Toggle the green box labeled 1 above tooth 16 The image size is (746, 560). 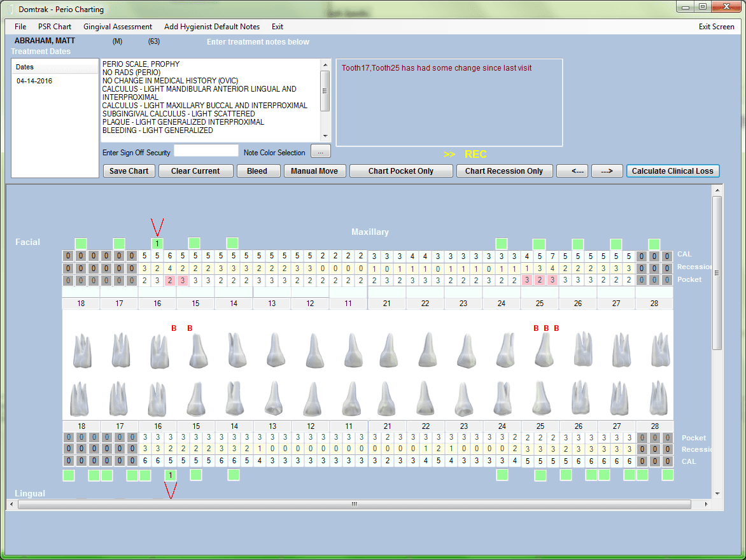click(x=157, y=243)
